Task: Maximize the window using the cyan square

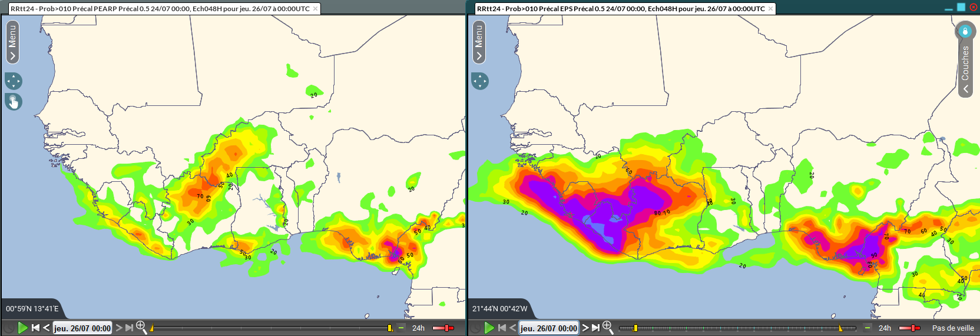Action: [x=961, y=7]
